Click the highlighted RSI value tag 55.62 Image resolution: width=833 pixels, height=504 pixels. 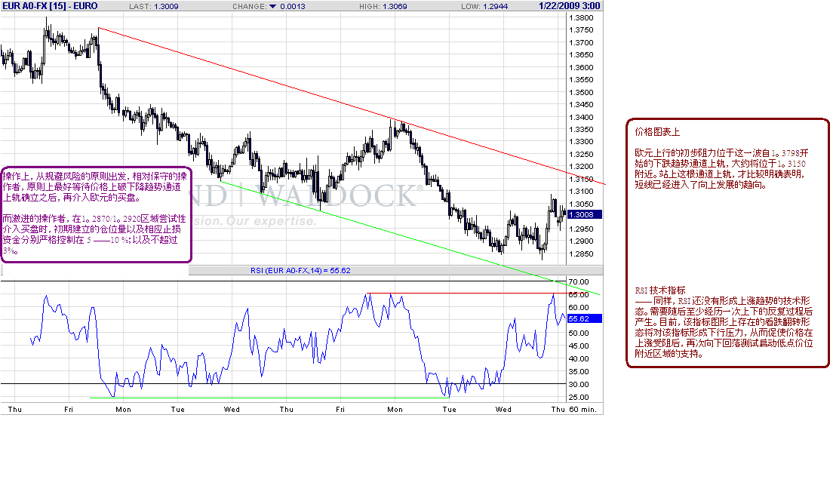pyautogui.click(x=584, y=318)
